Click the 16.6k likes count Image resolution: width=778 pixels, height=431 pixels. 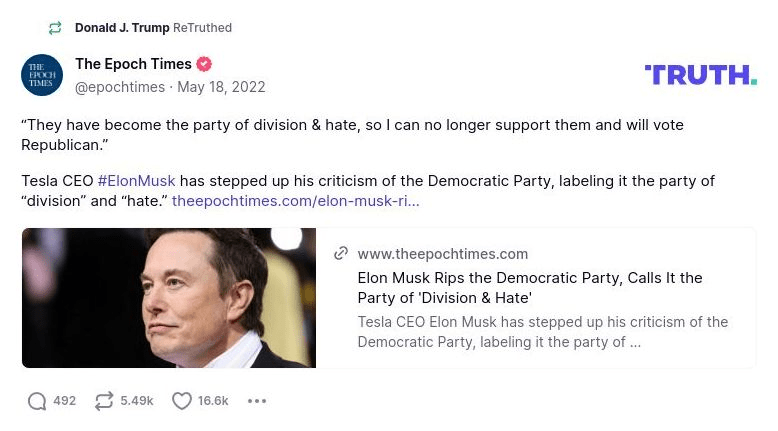(x=213, y=401)
